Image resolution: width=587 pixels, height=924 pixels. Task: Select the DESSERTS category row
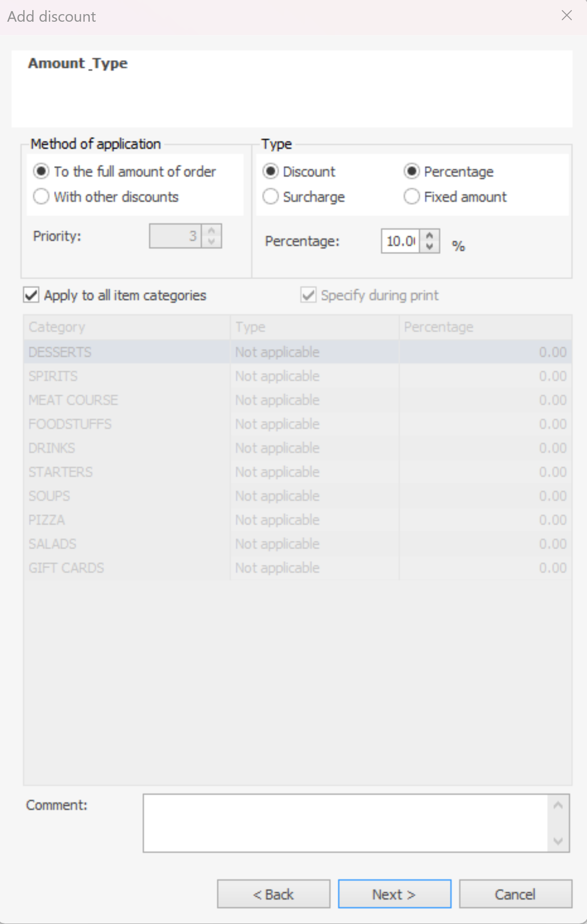tap(126, 352)
